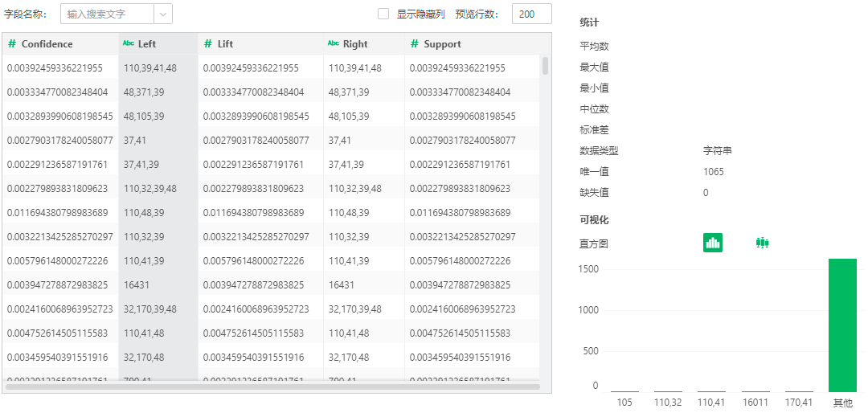
Task: Click the numeric type icon on Confidence column
Action: click(x=12, y=44)
